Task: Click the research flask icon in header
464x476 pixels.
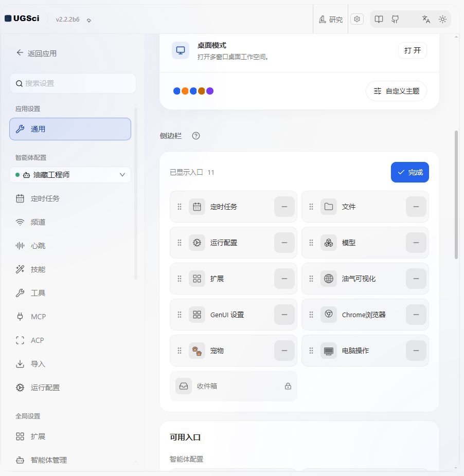Action: [323, 20]
